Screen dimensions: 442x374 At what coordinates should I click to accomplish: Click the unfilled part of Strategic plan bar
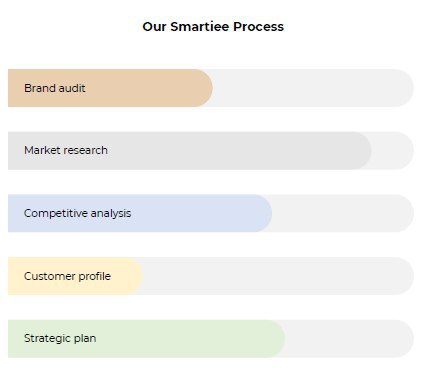pyautogui.click(x=349, y=339)
